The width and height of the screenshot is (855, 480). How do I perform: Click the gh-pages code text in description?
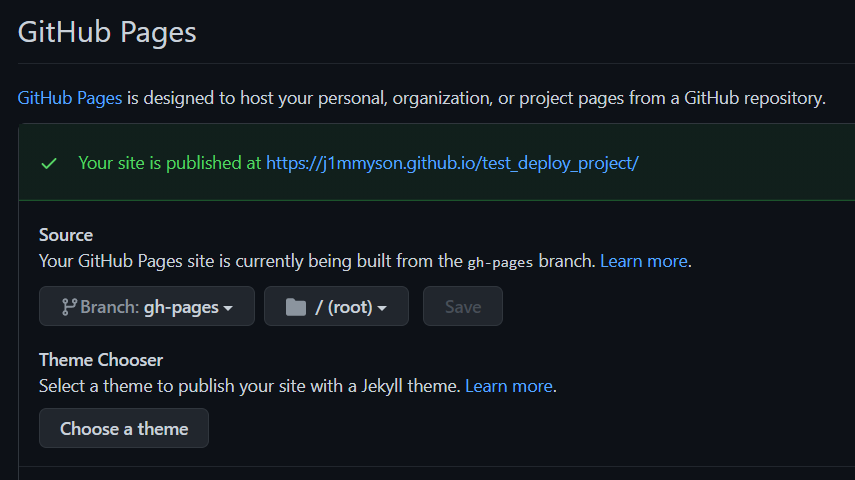point(500,262)
